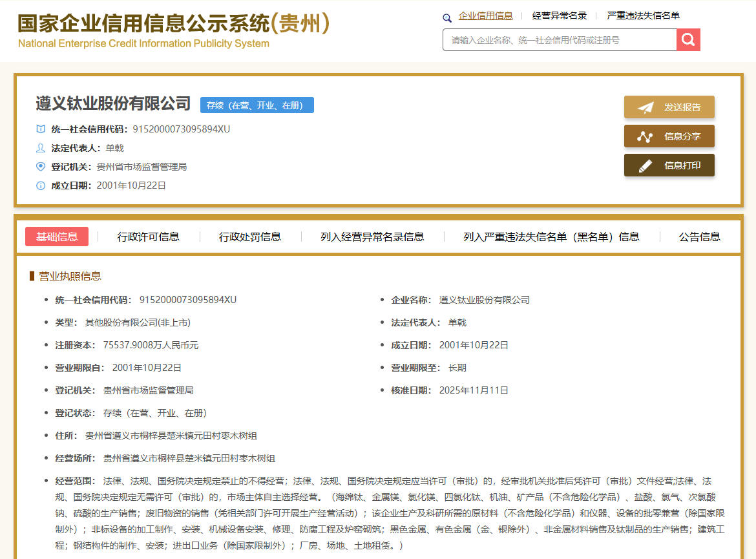Select the 基础信息 tab
Viewport: 756px width, 559px height.
[57, 237]
